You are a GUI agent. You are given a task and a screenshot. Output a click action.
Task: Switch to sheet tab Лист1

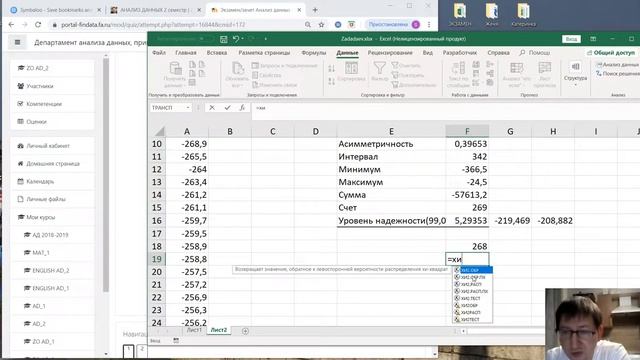194,330
